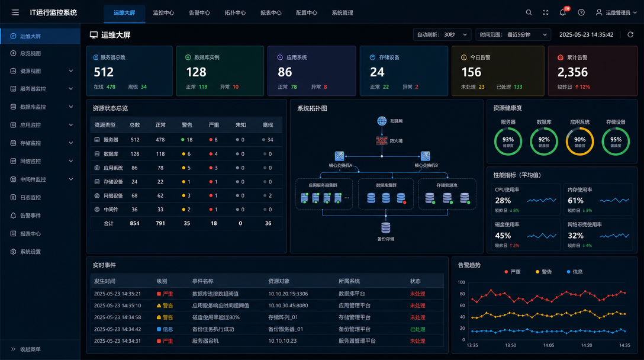Open the 服务器总数 512 card
Viewport: 644px width, 360px height.
click(130, 71)
